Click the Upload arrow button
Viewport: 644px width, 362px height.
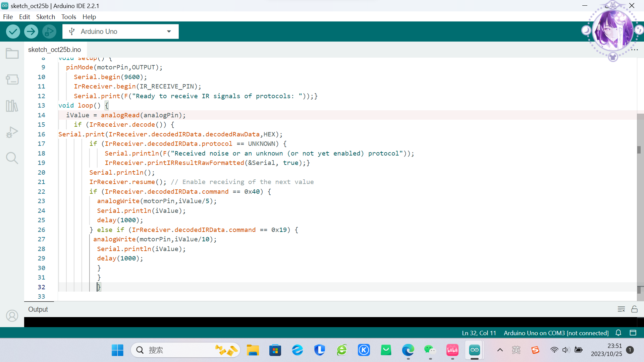click(x=31, y=32)
